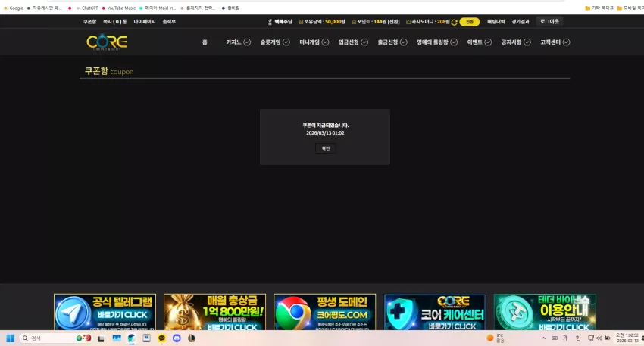Open the ChatGPT bookmark

pos(86,8)
